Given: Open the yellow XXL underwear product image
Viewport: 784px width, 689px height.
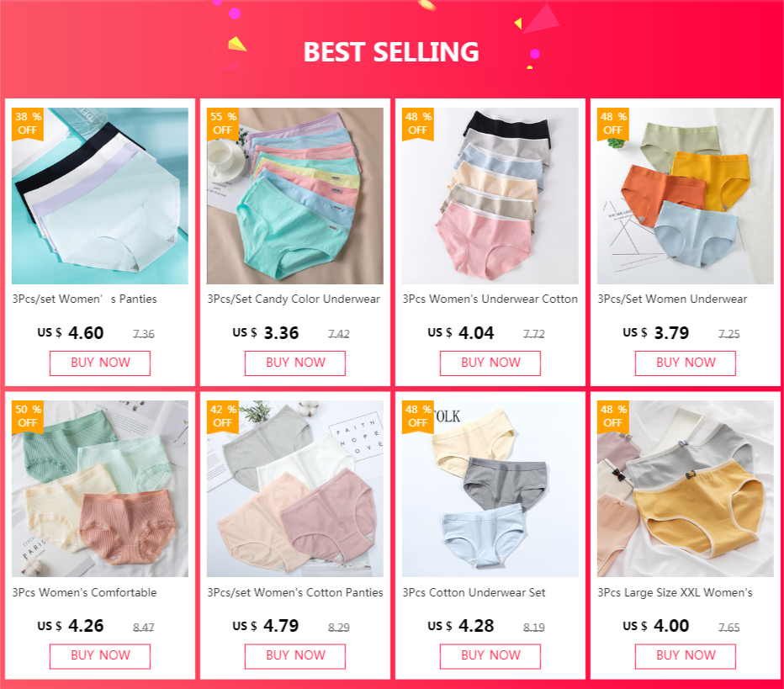Looking at the screenshot, I should click(x=686, y=489).
